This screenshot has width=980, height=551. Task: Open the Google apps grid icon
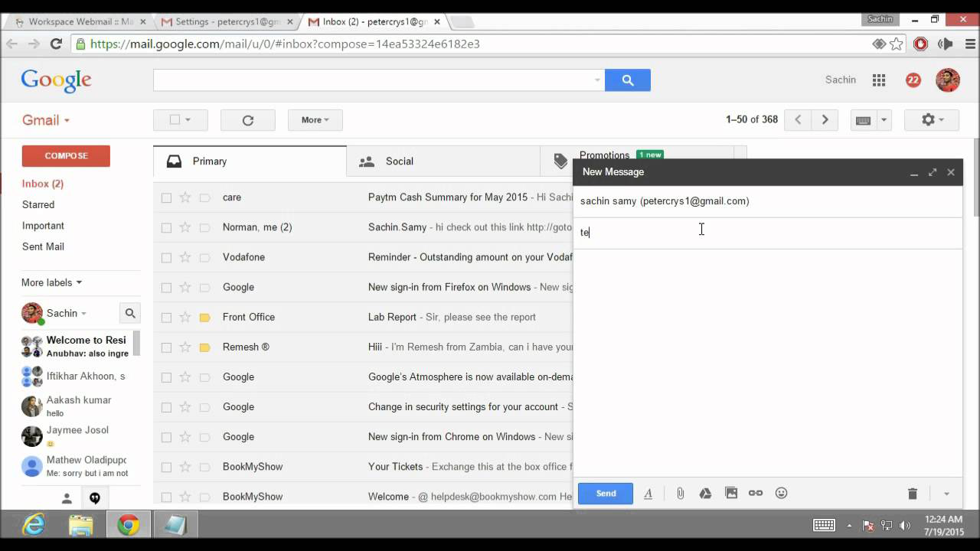[x=879, y=80]
